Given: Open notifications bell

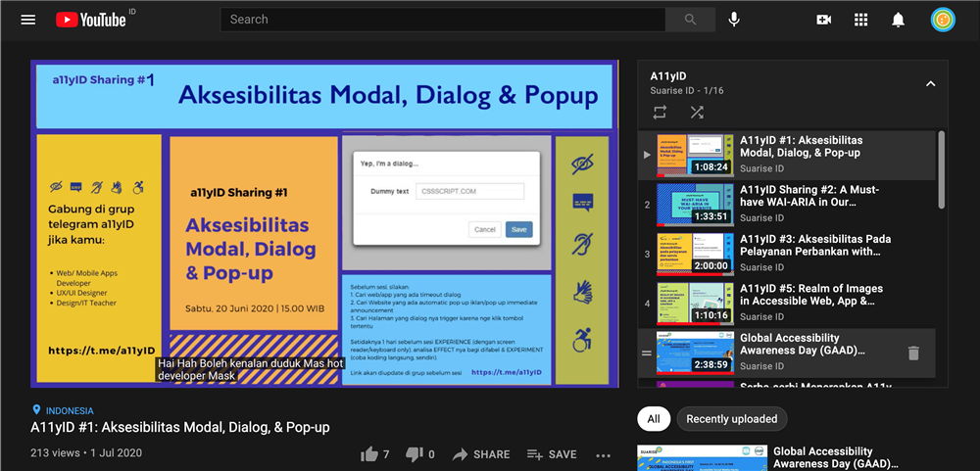Looking at the screenshot, I should pyautogui.click(x=898, y=20).
